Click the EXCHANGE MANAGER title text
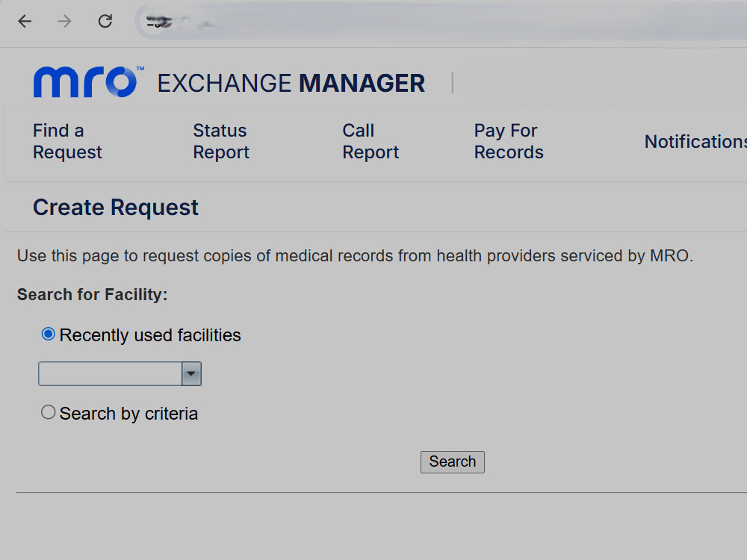The width and height of the screenshot is (747, 560). (291, 84)
